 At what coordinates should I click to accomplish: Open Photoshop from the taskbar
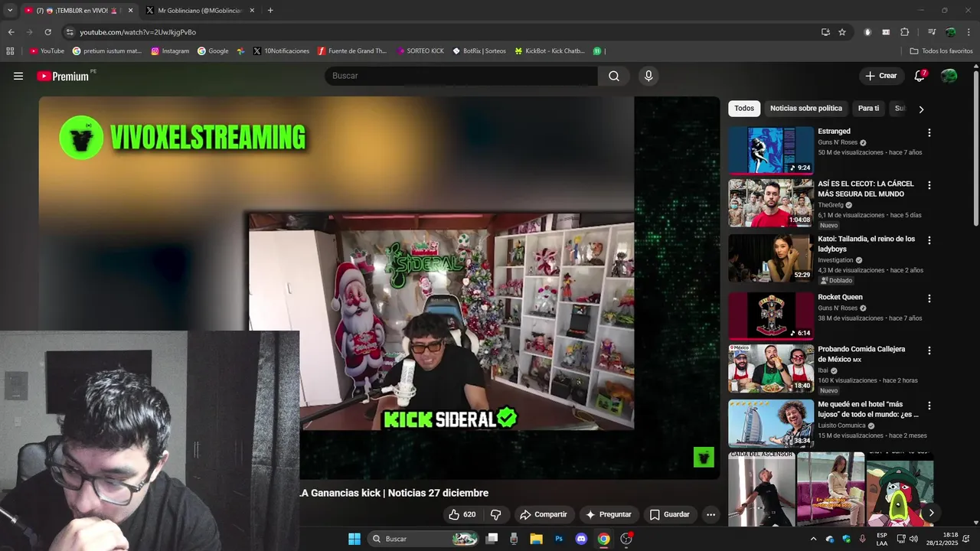[x=559, y=539]
